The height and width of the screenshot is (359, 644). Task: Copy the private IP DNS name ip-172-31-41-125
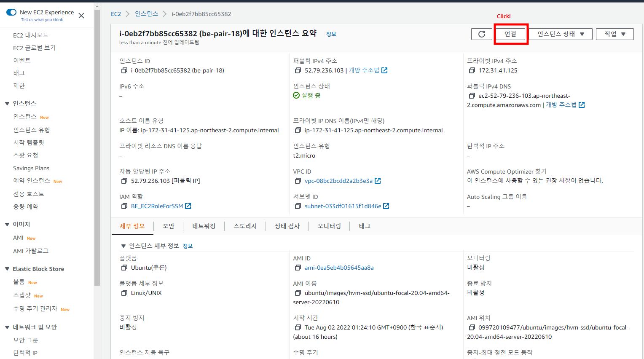point(298,131)
